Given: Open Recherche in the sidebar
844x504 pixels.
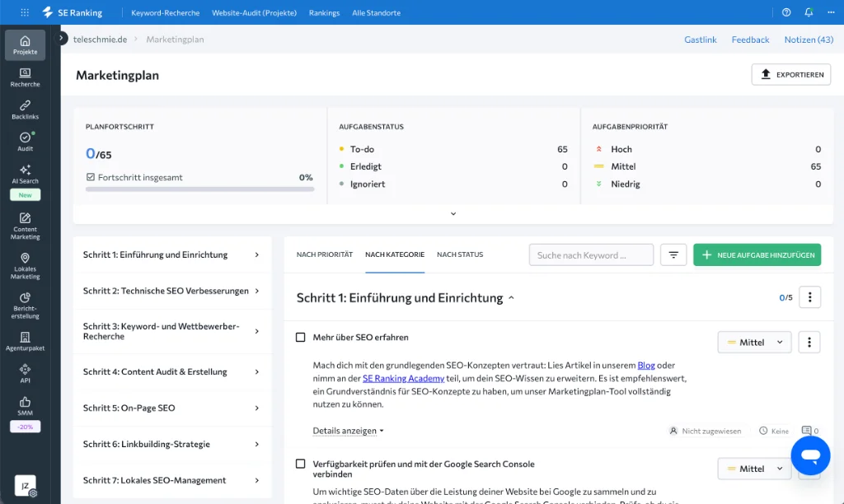Looking at the screenshot, I should coord(26,77).
